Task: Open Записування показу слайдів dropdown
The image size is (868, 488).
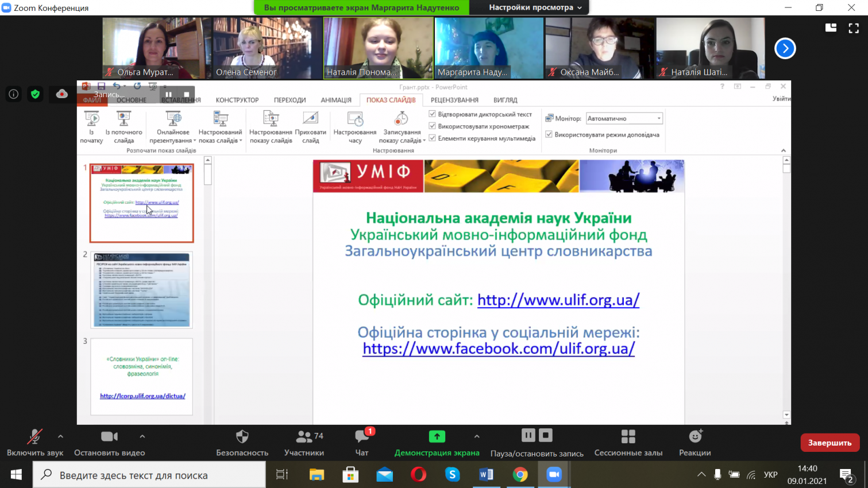Action: pos(402,127)
